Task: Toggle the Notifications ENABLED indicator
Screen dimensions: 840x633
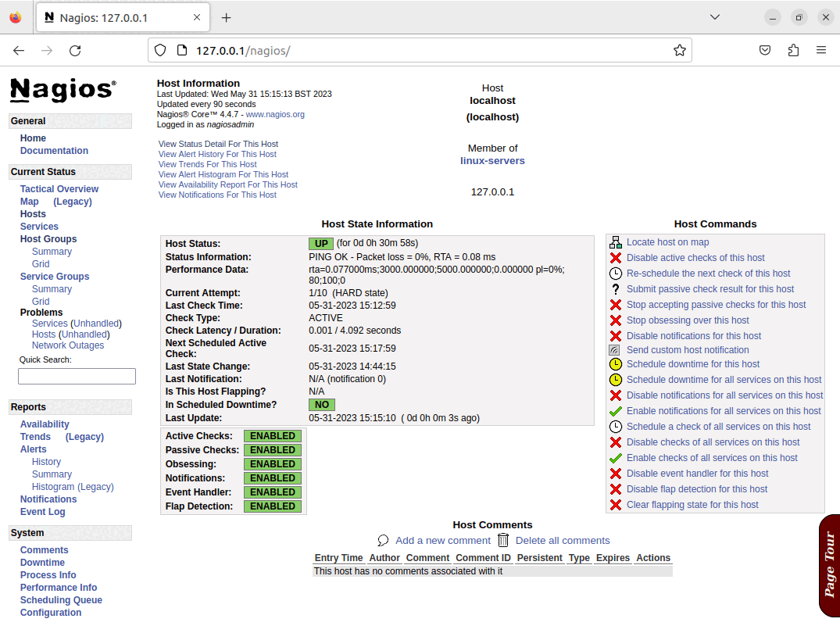Action: coord(272,477)
